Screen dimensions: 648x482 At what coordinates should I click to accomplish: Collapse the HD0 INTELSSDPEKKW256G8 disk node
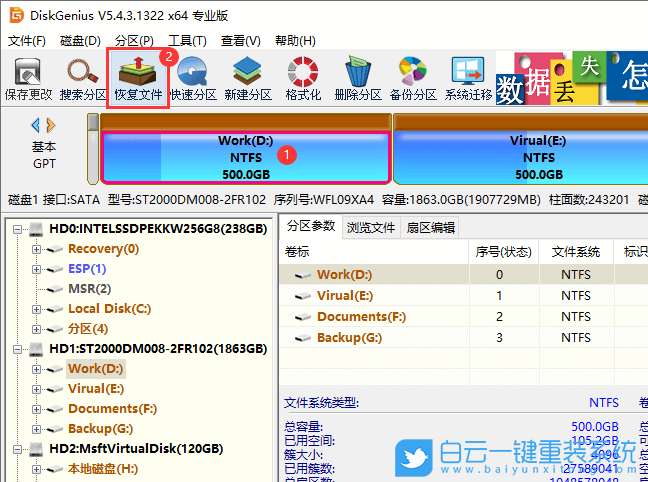click(x=18, y=229)
